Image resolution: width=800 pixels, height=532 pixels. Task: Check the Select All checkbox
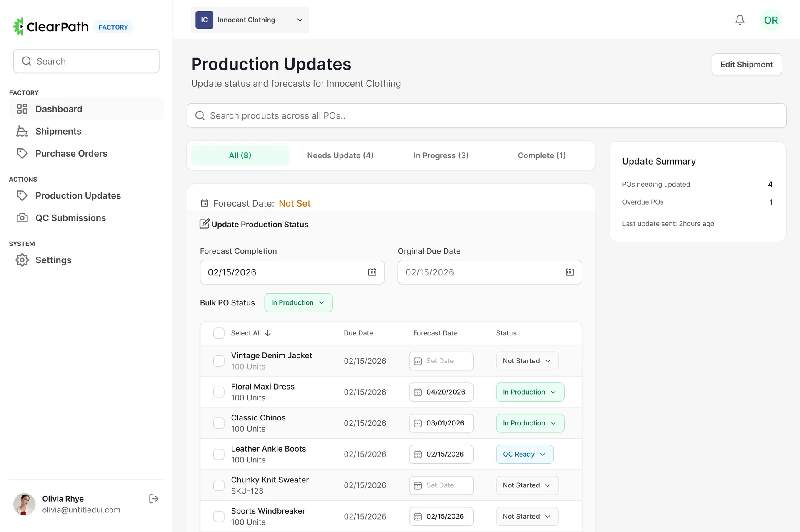pos(219,333)
